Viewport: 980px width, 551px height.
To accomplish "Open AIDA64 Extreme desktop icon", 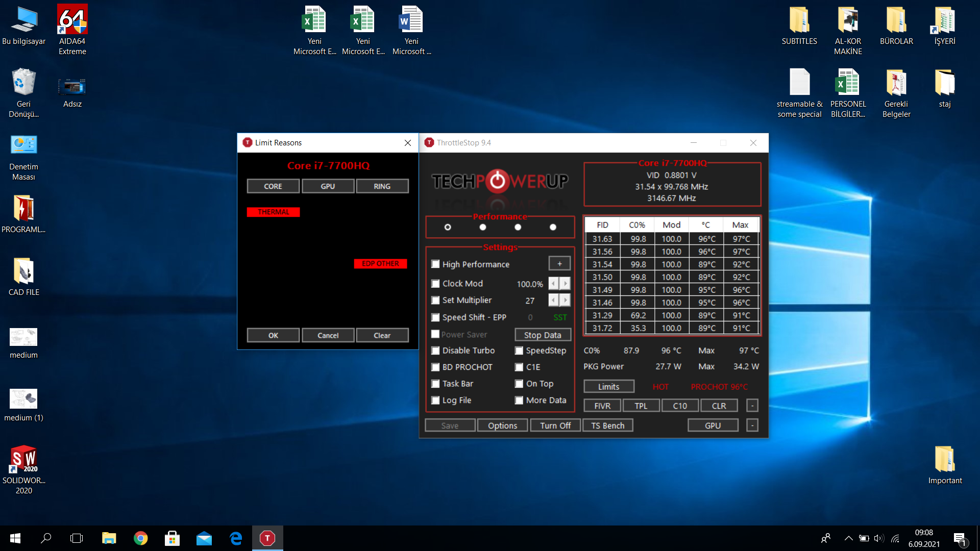I will pyautogui.click(x=72, y=20).
